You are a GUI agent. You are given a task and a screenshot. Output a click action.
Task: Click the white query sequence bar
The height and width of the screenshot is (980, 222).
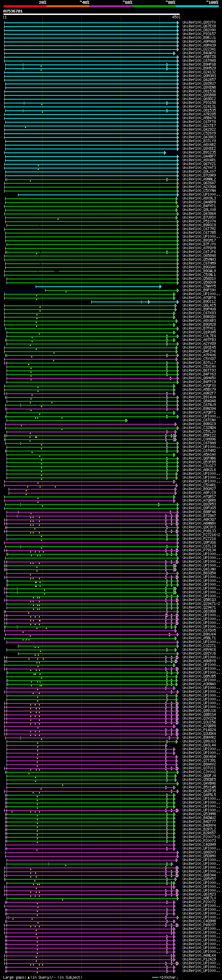92,15
